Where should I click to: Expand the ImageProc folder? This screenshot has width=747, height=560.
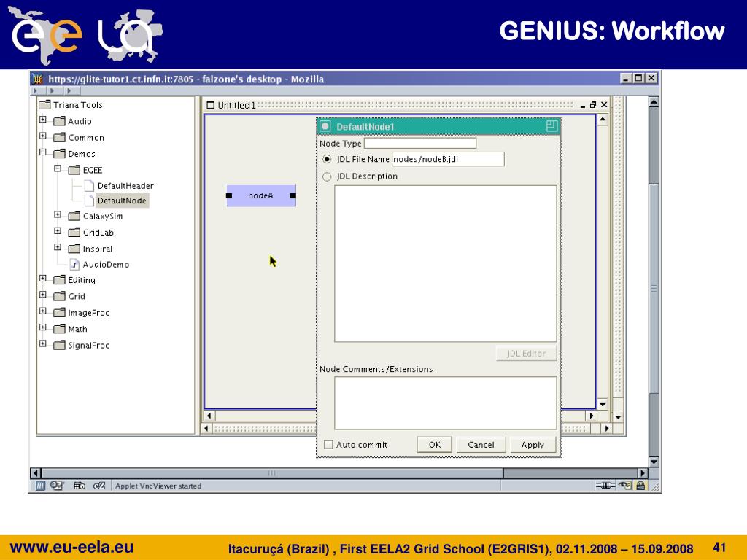point(43,311)
